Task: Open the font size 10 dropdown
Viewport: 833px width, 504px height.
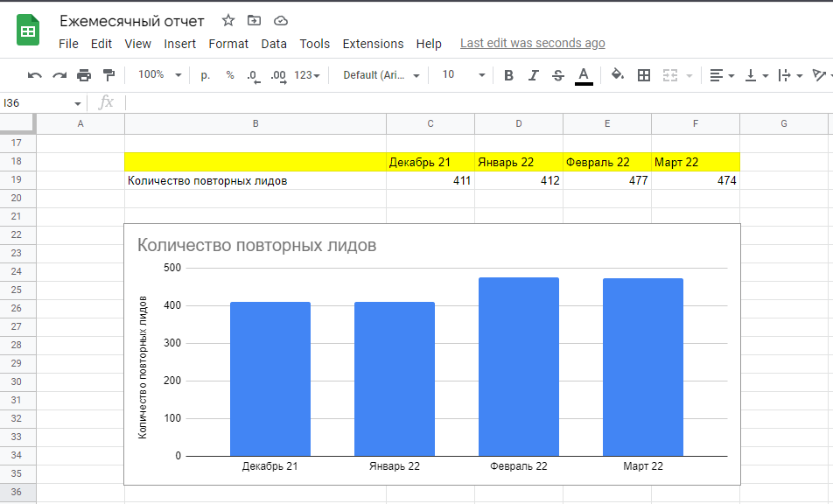Action: [463, 75]
